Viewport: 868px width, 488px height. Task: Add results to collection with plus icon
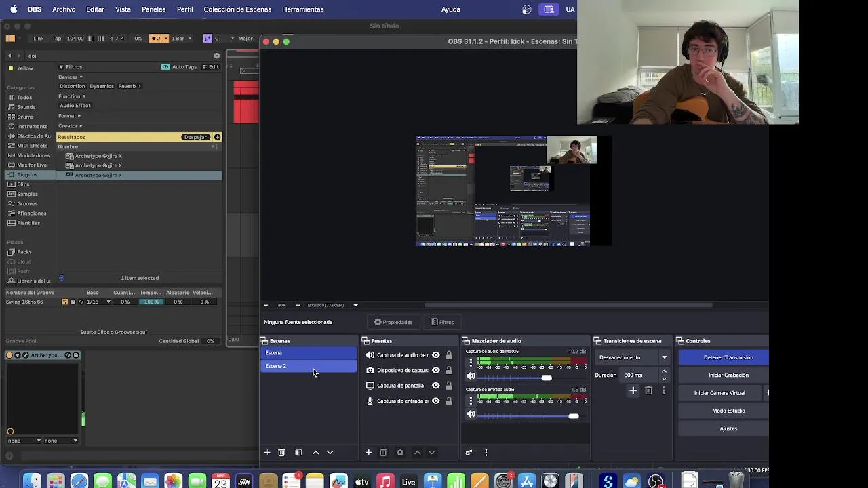coord(217,137)
